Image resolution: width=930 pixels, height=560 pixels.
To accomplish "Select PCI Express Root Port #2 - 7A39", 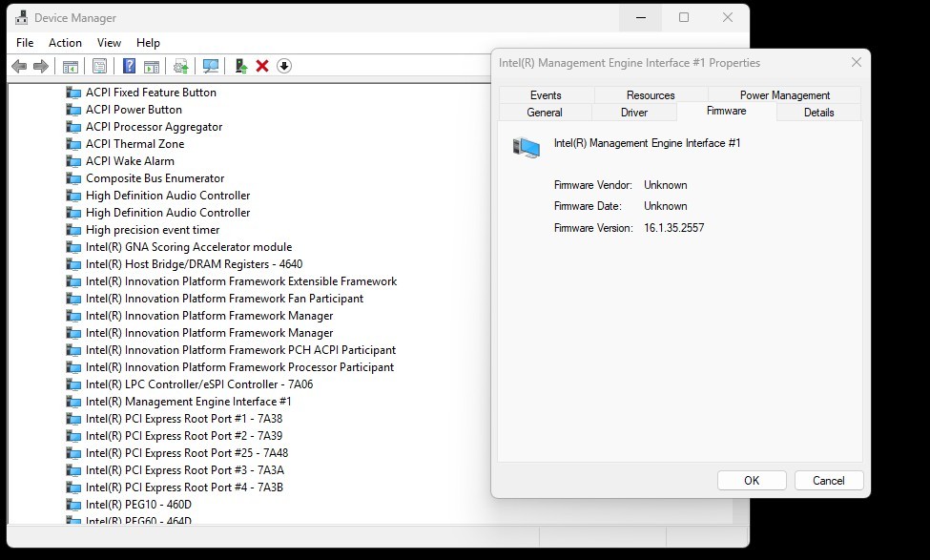I will pyautogui.click(x=184, y=436).
